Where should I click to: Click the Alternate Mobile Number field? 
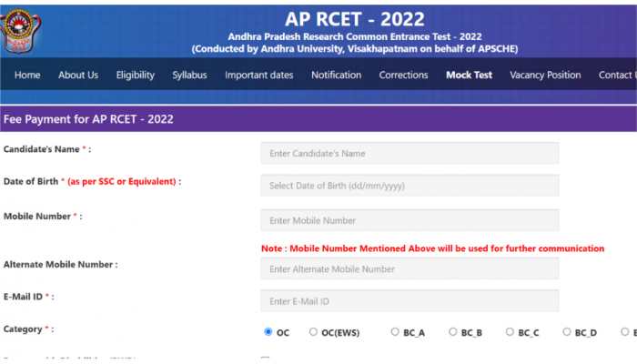click(x=409, y=268)
